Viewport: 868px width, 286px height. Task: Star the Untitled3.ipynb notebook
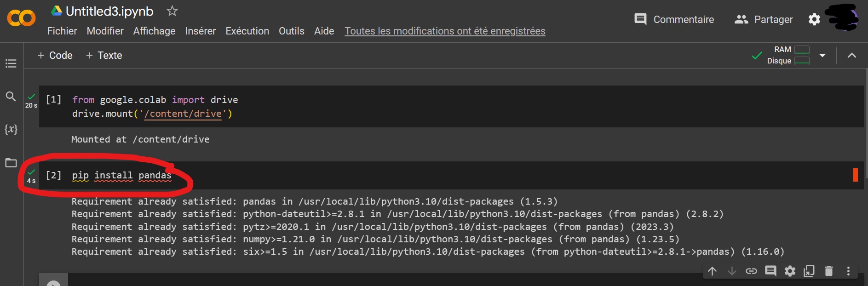tap(172, 11)
